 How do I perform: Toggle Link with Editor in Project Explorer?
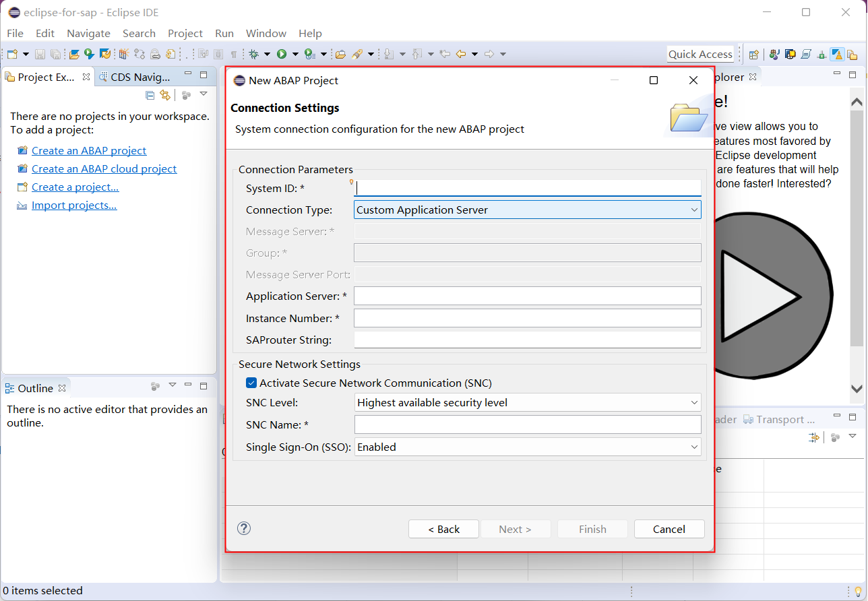click(x=165, y=95)
